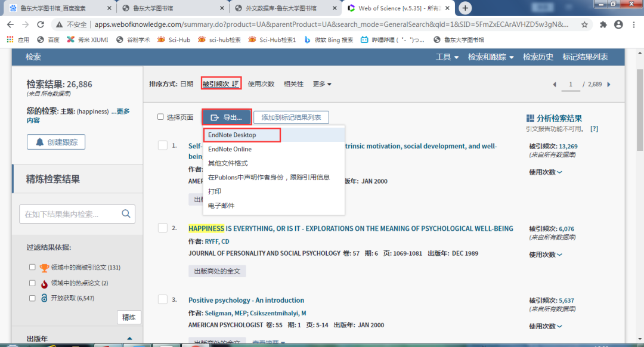Open the 应用 apps bookmark
The height and width of the screenshot is (347, 644).
click(x=18, y=40)
